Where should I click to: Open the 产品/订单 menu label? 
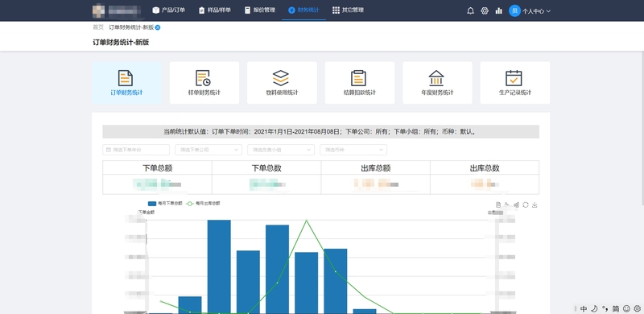(173, 10)
